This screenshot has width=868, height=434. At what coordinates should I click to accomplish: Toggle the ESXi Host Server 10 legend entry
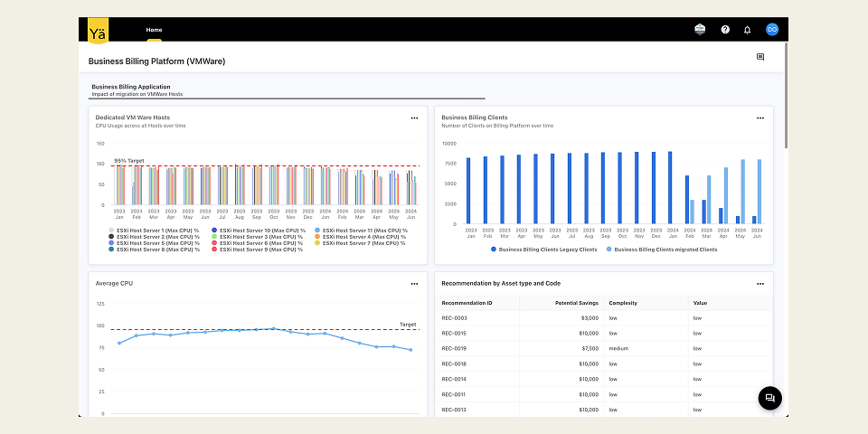pyautogui.click(x=259, y=231)
